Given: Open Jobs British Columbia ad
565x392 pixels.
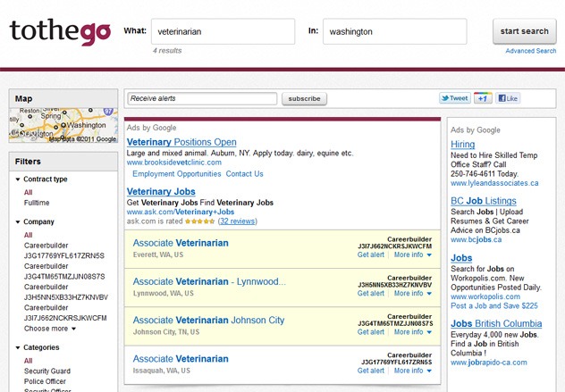Looking at the screenshot, I should (496, 323).
